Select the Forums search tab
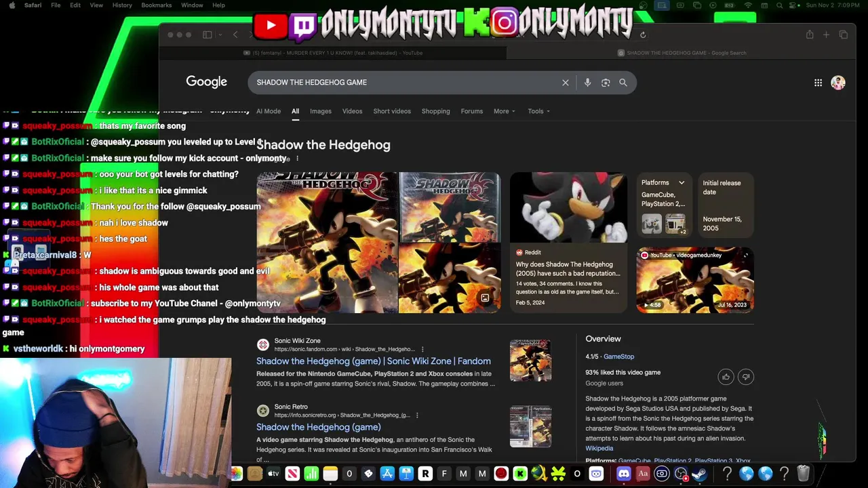This screenshot has height=488, width=868. click(x=472, y=111)
